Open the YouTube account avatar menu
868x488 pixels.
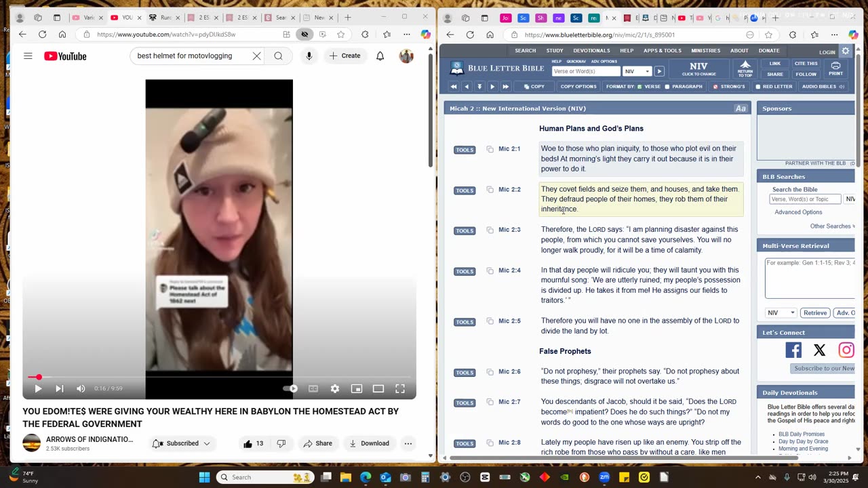click(406, 56)
